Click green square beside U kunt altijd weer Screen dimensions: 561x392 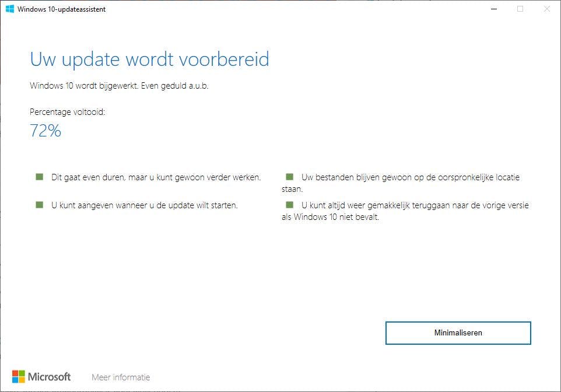[x=289, y=205]
